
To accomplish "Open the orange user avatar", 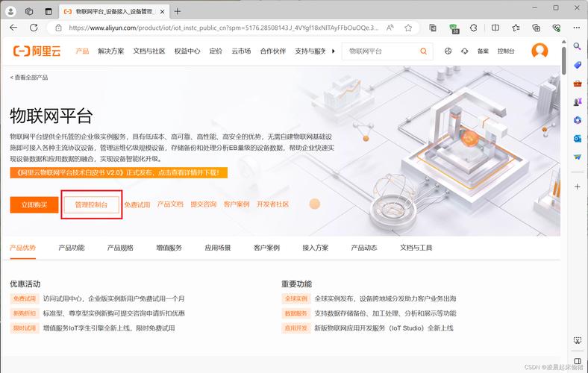I will (x=539, y=51).
